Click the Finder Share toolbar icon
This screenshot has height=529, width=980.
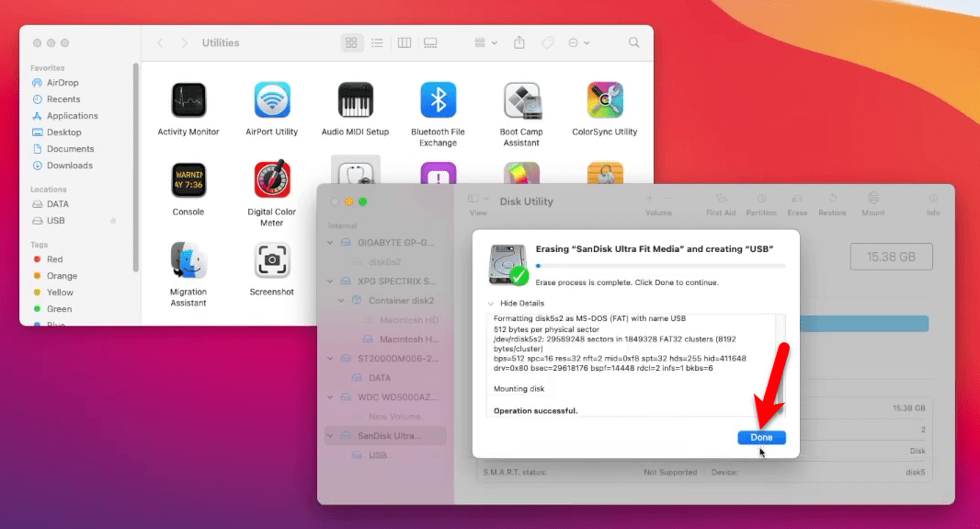(x=519, y=42)
